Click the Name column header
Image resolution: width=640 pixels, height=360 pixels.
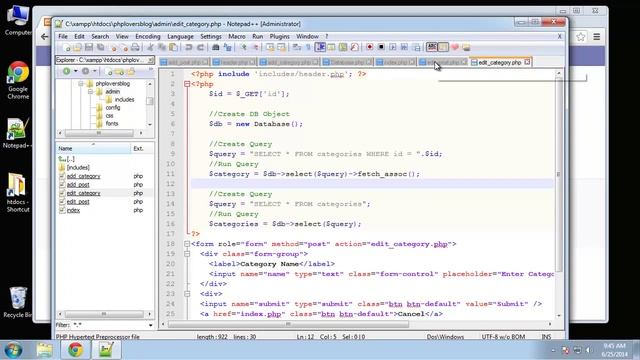[93, 149]
